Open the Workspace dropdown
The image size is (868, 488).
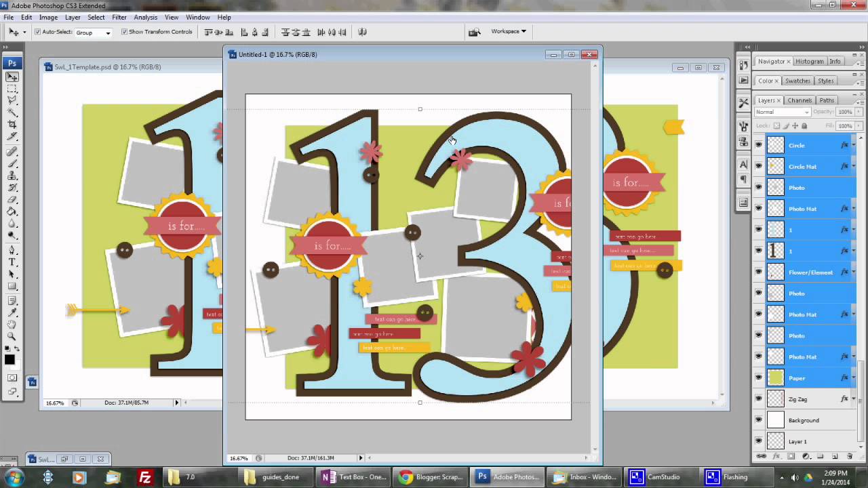point(509,31)
